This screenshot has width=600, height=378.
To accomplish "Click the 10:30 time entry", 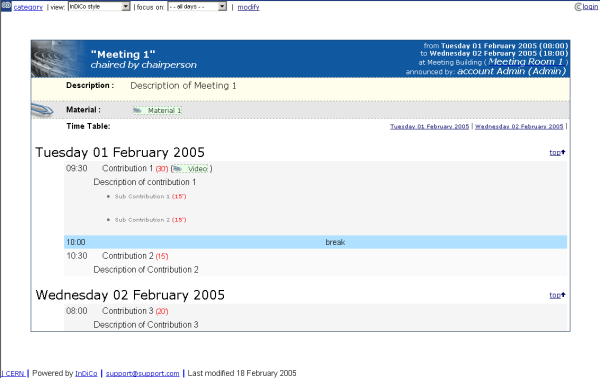I will [77, 256].
